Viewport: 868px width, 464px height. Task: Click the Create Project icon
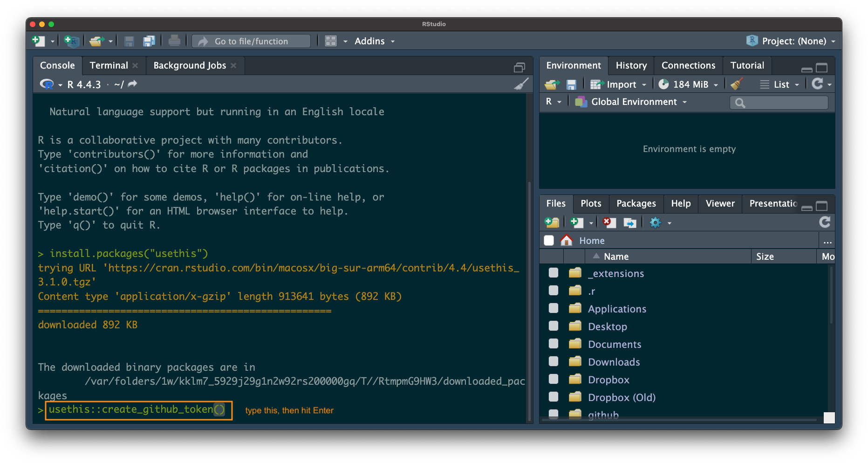[72, 41]
